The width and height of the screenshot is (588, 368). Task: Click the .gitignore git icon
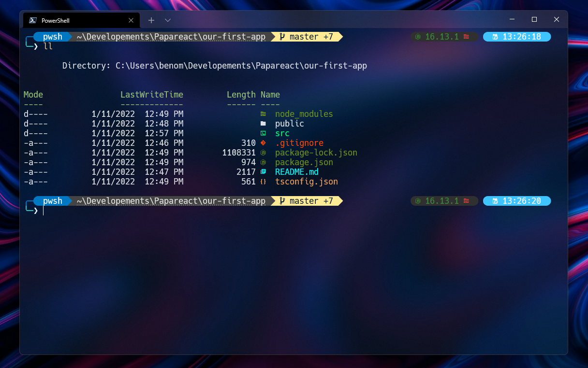[263, 143]
